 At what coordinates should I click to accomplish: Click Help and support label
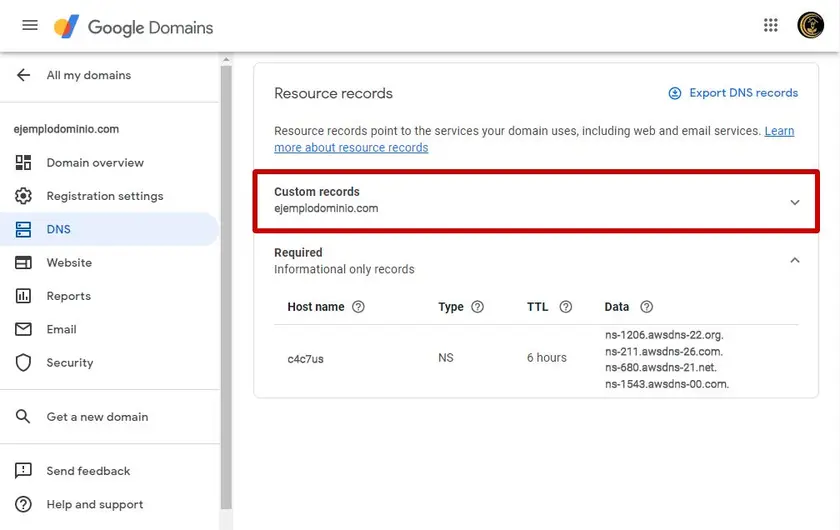tap(95, 504)
